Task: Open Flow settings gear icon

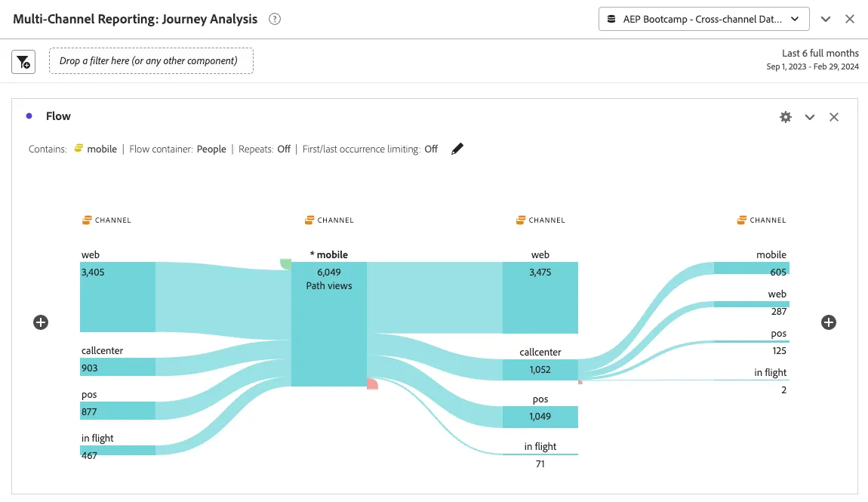Action: click(x=786, y=117)
